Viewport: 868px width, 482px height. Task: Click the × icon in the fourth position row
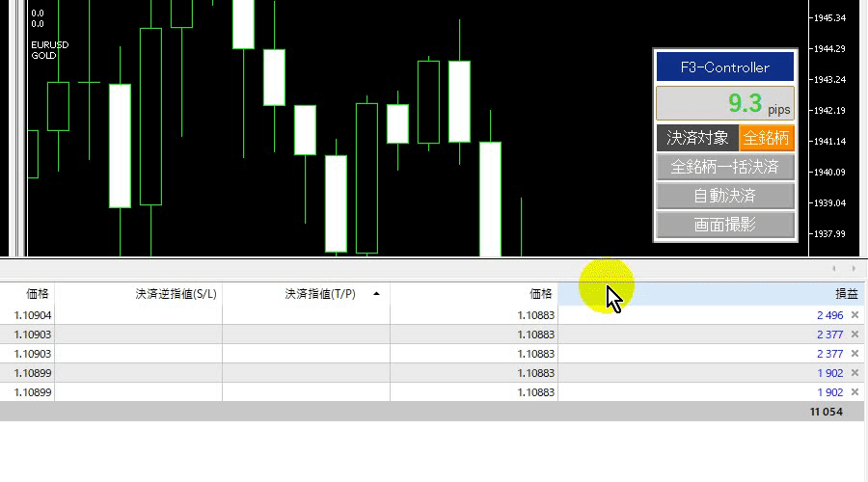tap(854, 373)
